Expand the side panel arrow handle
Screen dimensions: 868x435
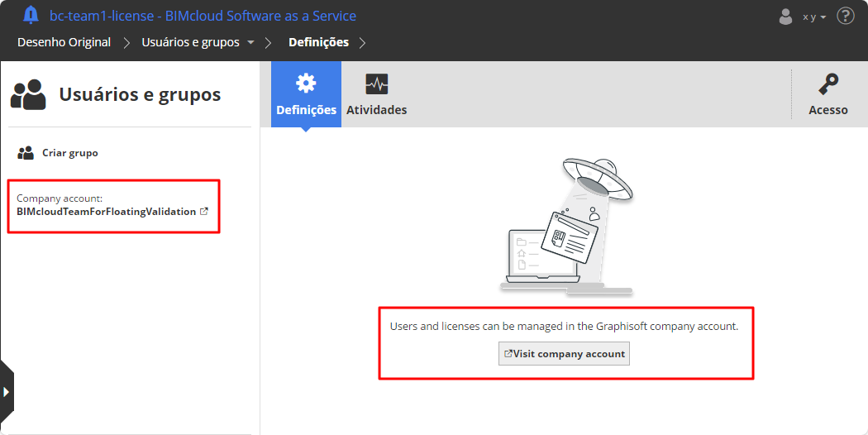7,391
